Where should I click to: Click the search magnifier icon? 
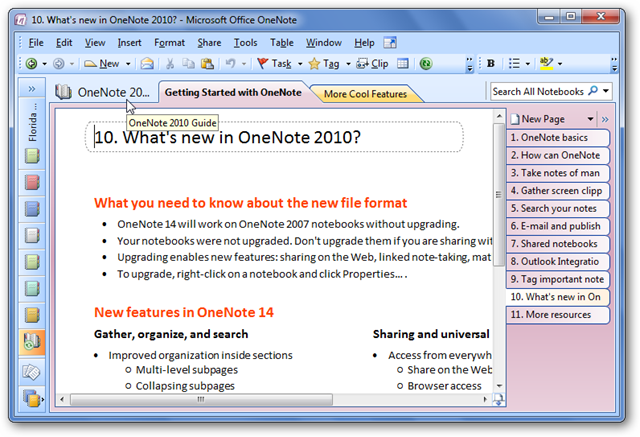(593, 91)
